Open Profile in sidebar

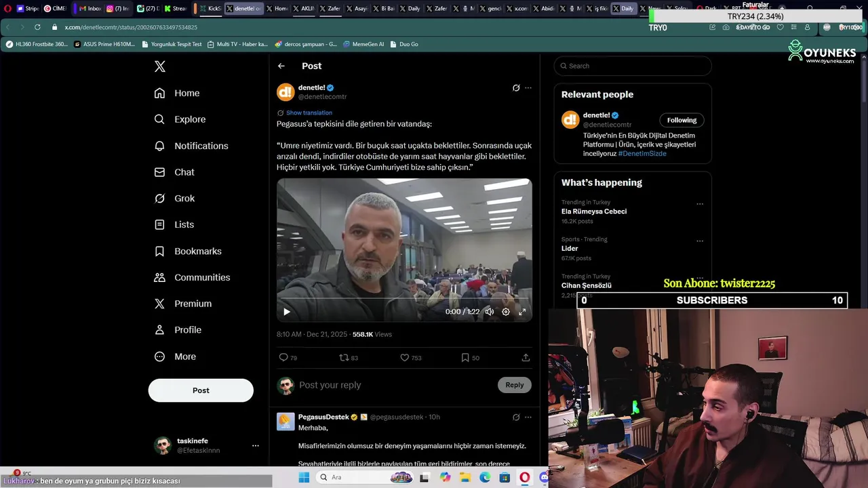[x=178, y=330]
